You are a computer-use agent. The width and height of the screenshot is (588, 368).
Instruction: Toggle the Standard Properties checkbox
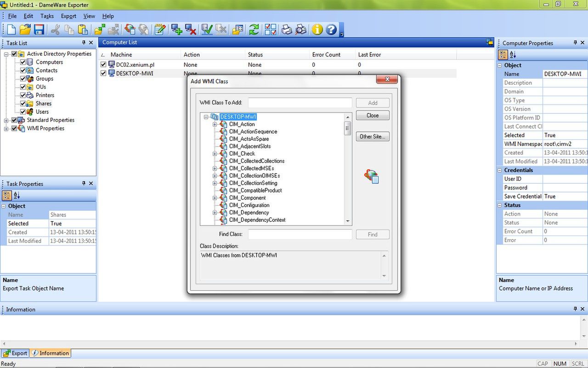click(x=14, y=120)
